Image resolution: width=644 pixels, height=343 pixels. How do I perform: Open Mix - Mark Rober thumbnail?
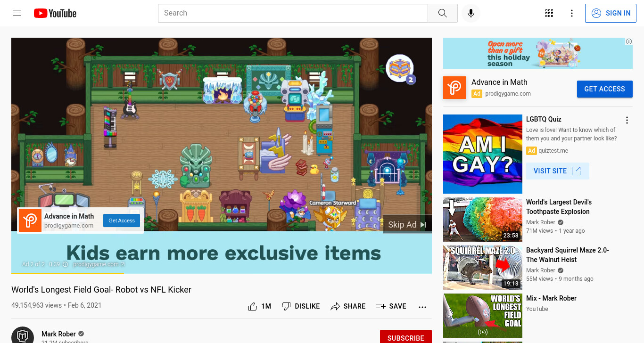(x=483, y=316)
